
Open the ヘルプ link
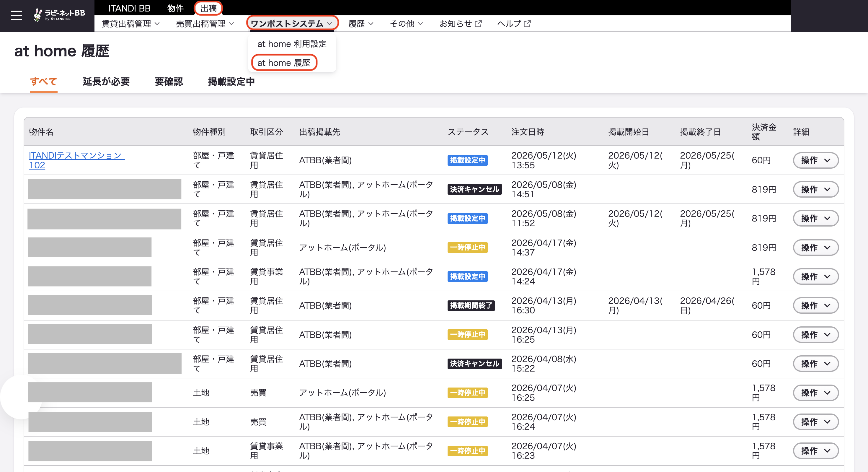click(514, 24)
